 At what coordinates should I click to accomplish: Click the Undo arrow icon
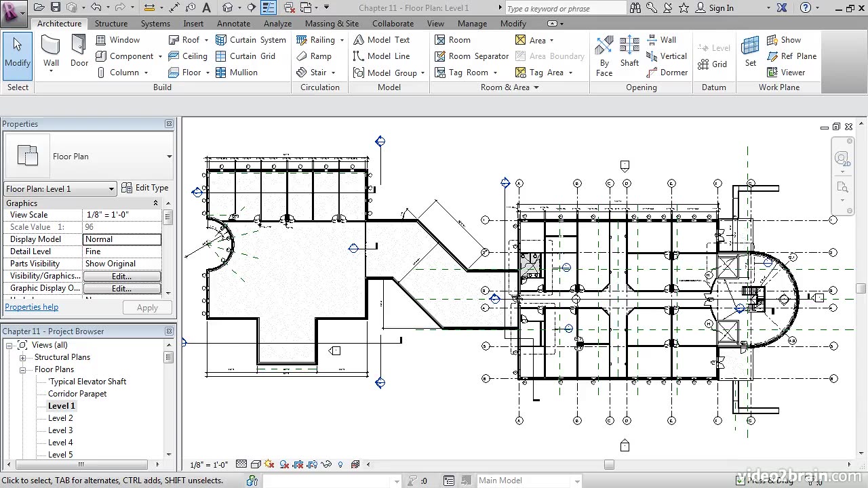point(96,7)
